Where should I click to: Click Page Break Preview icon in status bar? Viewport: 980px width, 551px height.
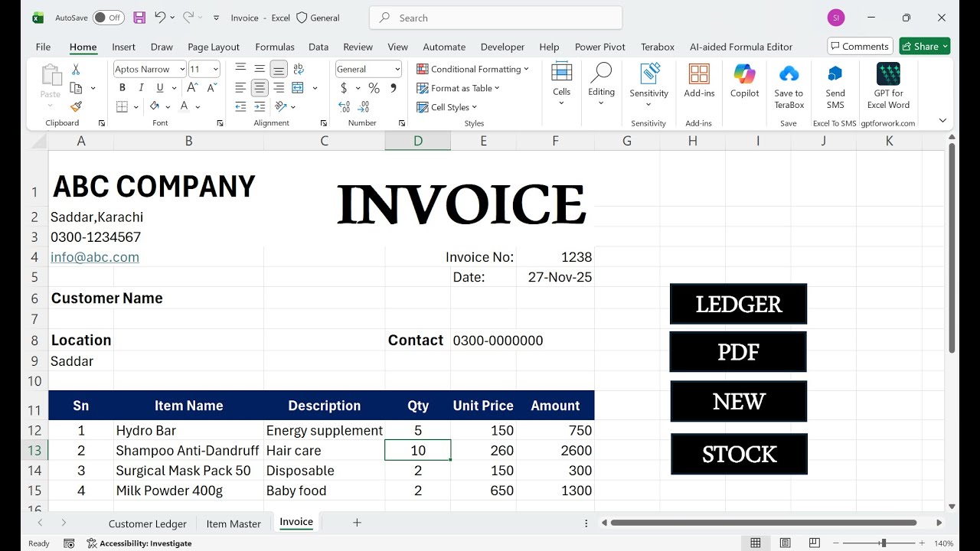pos(814,543)
